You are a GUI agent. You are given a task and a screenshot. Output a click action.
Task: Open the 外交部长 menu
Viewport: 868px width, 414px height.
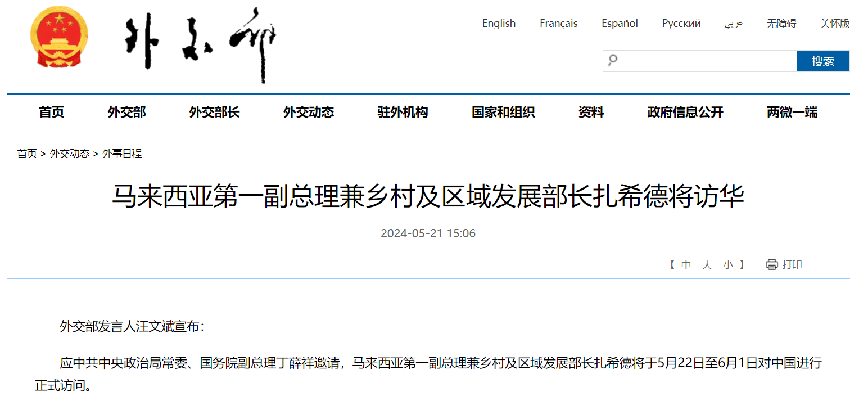[x=214, y=112]
